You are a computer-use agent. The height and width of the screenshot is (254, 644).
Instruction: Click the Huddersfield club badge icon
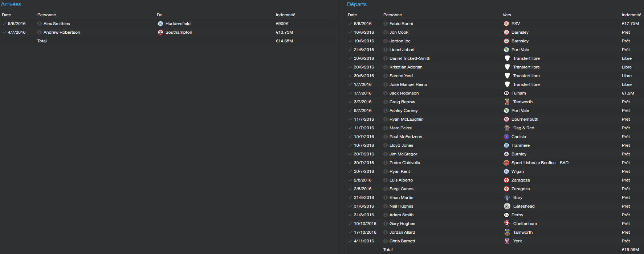(160, 24)
